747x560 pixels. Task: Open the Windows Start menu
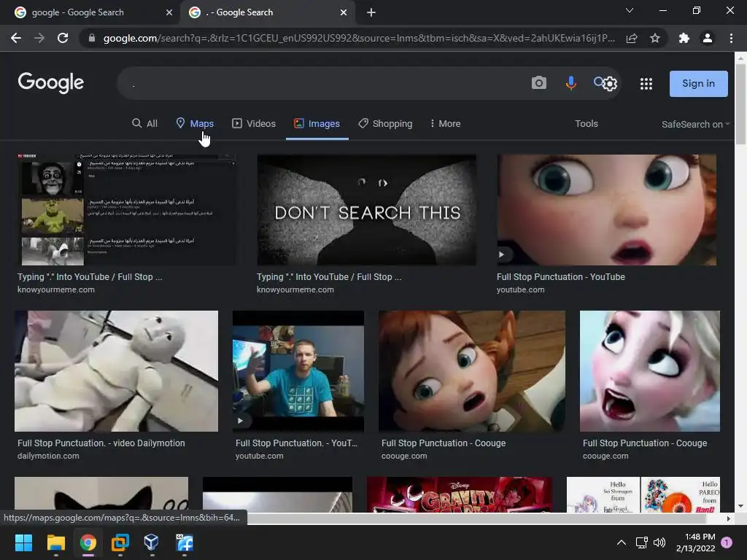click(x=23, y=542)
